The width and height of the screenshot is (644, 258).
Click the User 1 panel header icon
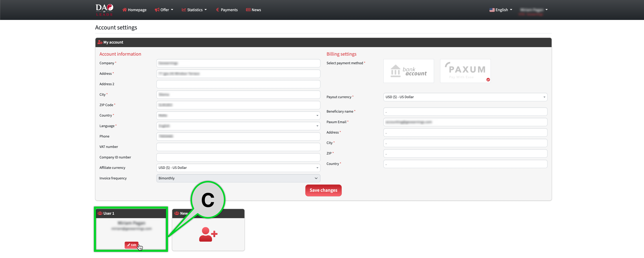tap(100, 213)
